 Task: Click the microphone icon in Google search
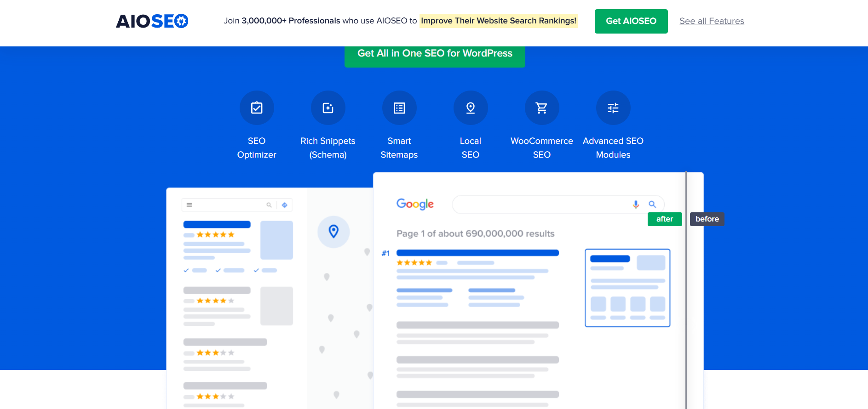pos(636,204)
